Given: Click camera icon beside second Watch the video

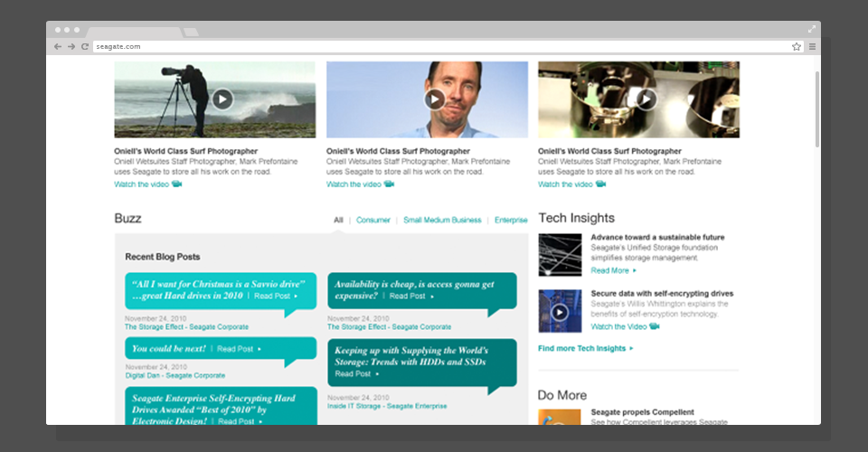Looking at the screenshot, I should pyautogui.click(x=389, y=184).
